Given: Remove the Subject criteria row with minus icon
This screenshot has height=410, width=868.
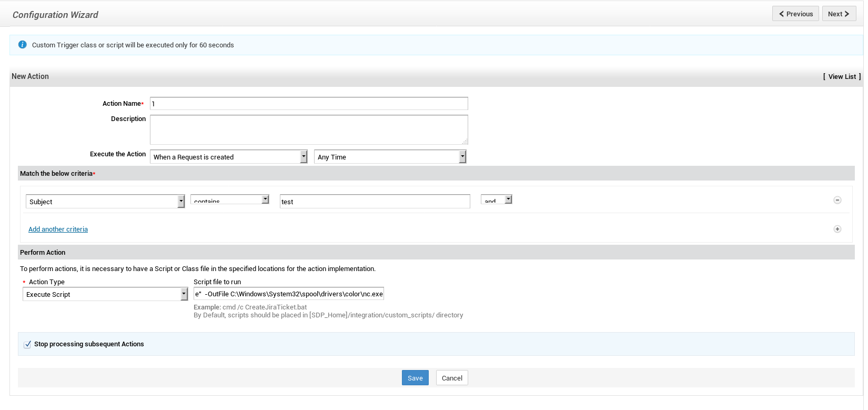Looking at the screenshot, I should (x=837, y=200).
